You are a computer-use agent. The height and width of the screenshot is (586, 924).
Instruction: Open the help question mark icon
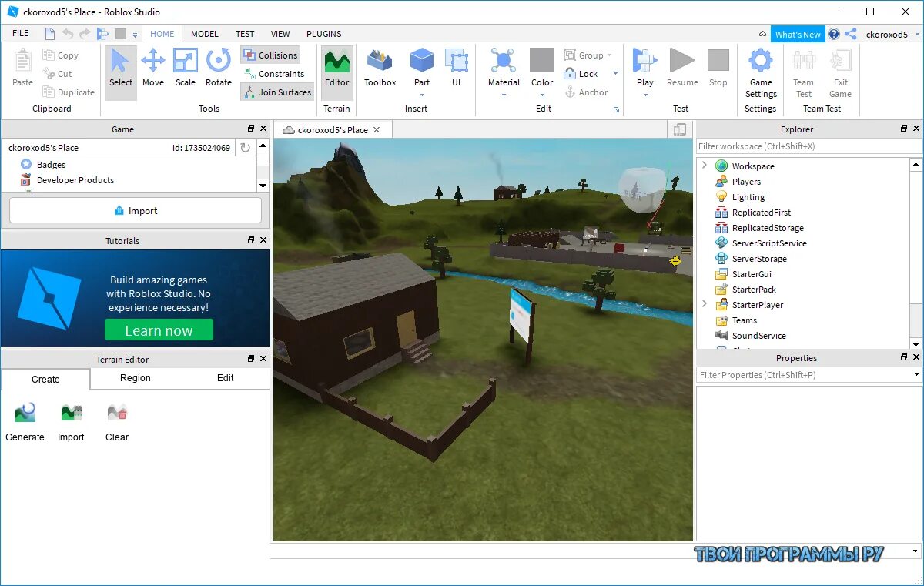click(x=834, y=34)
